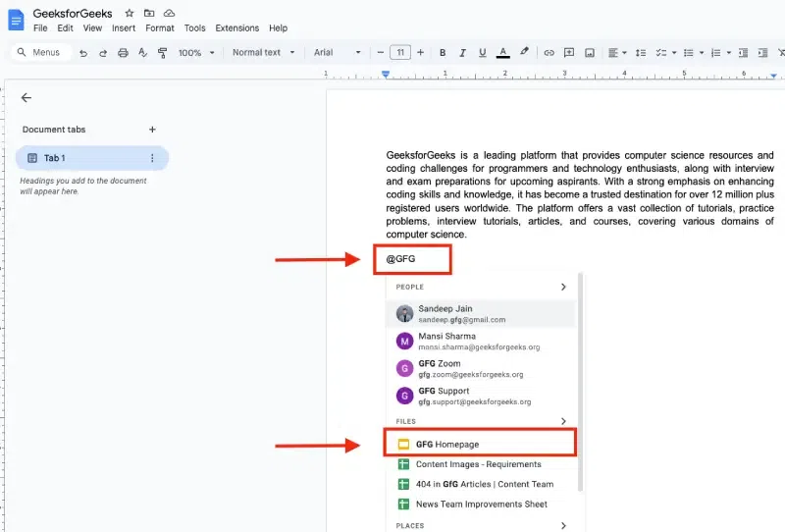The height and width of the screenshot is (532, 785).
Task: Select Content Images - Requirements sheet
Action: pyautogui.click(x=481, y=464)
